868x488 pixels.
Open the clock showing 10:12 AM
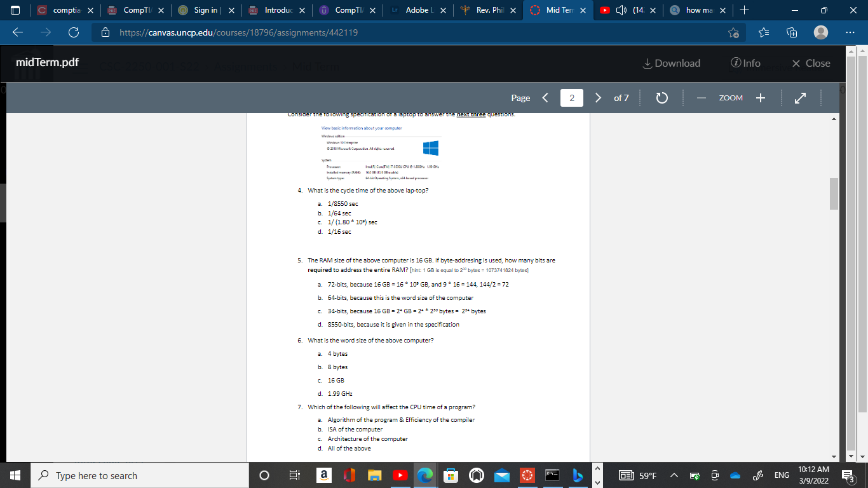812,475
